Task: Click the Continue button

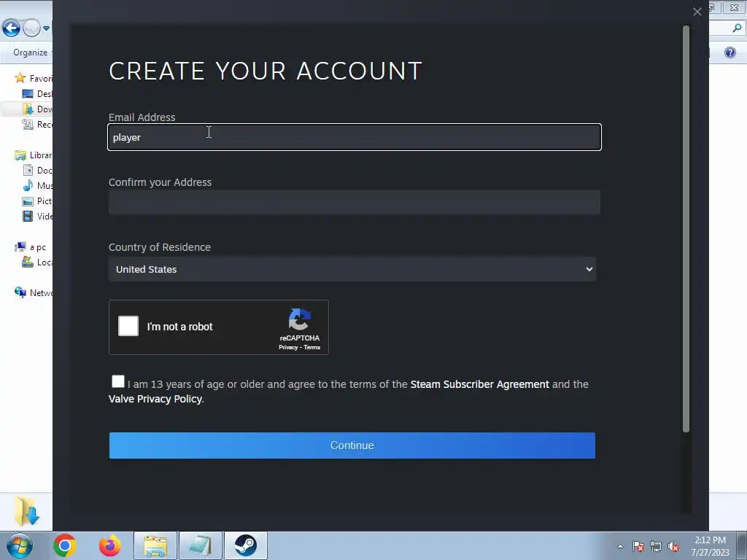Action: point(352,446)
